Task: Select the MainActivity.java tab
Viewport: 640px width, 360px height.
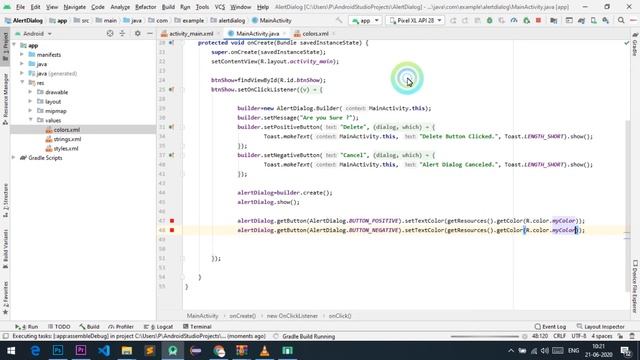Action: [x=258, y=33]
